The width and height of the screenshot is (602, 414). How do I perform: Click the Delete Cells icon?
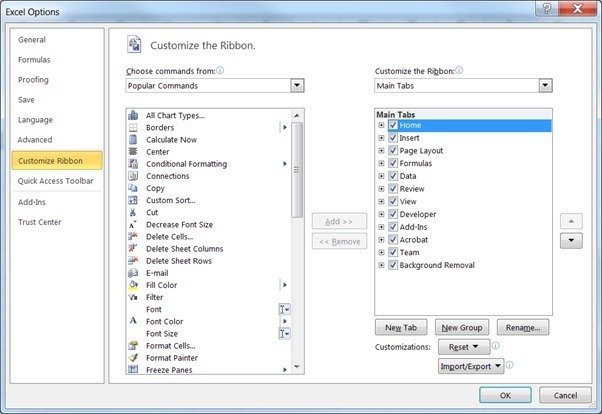click(133, 237)
